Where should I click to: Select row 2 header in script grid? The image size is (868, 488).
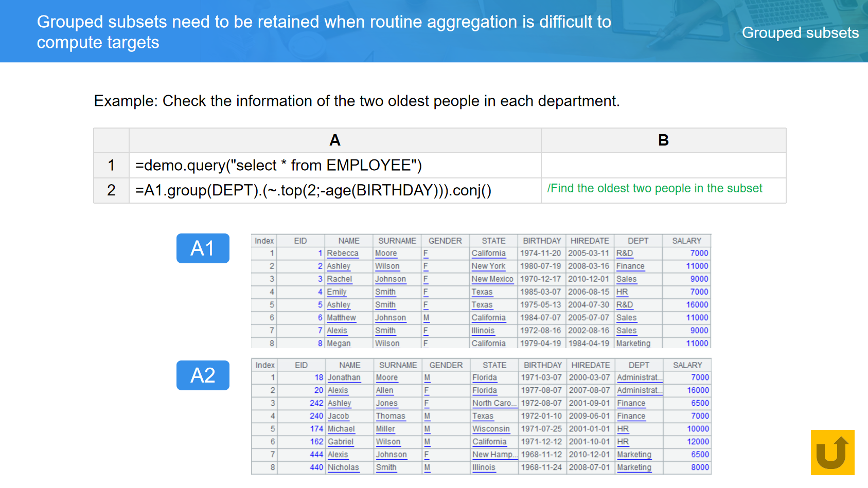click(x=111, y=191)
